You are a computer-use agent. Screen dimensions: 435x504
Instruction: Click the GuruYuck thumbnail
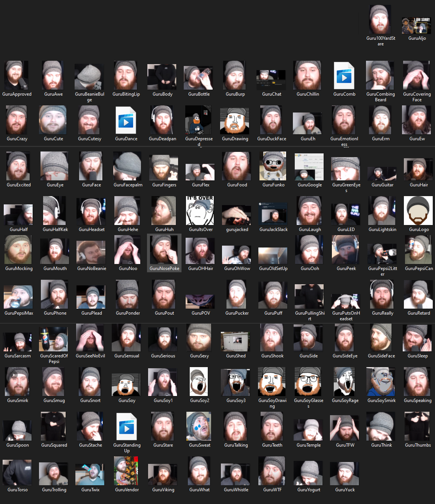(x=344, y=474)
